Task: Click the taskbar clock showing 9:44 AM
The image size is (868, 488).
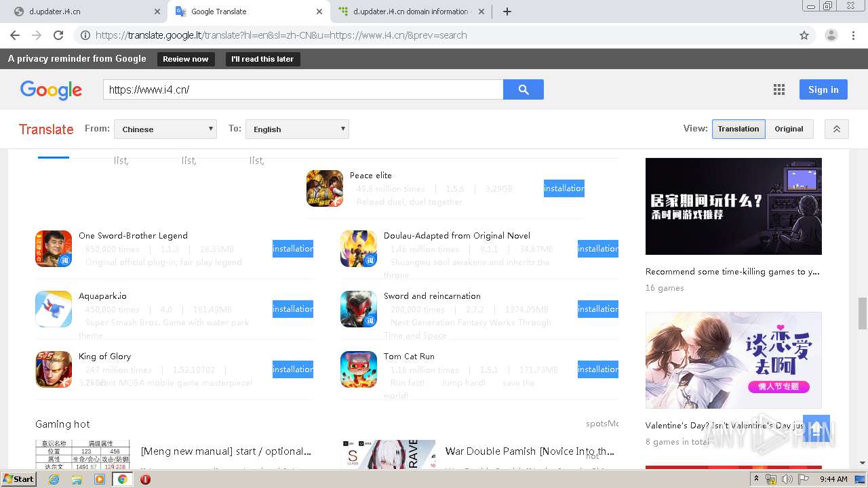Action: coord(833,479)
